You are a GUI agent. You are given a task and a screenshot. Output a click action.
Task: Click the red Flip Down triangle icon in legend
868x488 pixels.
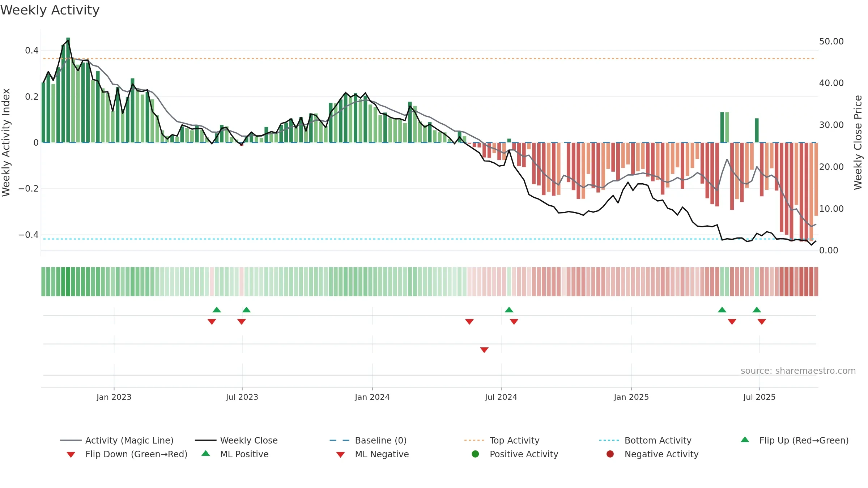pyautogui.click(x=71, y=455)
